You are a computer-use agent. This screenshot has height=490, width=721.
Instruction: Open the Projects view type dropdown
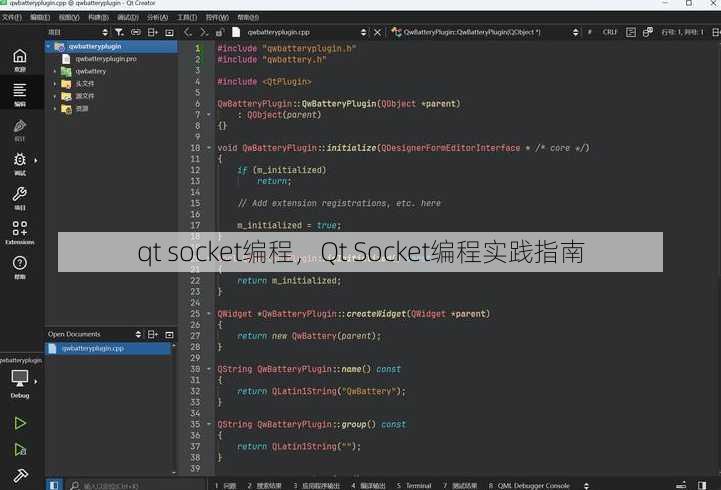pyautogui.click(x=78, y=32)
